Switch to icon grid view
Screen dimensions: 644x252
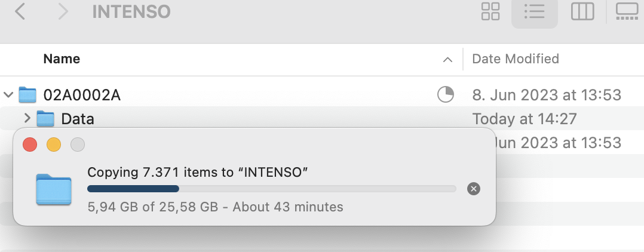[x=490, y=11]
